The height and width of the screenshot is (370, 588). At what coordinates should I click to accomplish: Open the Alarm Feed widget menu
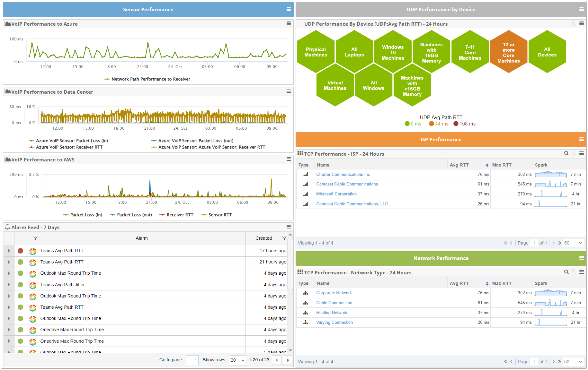[x=289, y=227]
